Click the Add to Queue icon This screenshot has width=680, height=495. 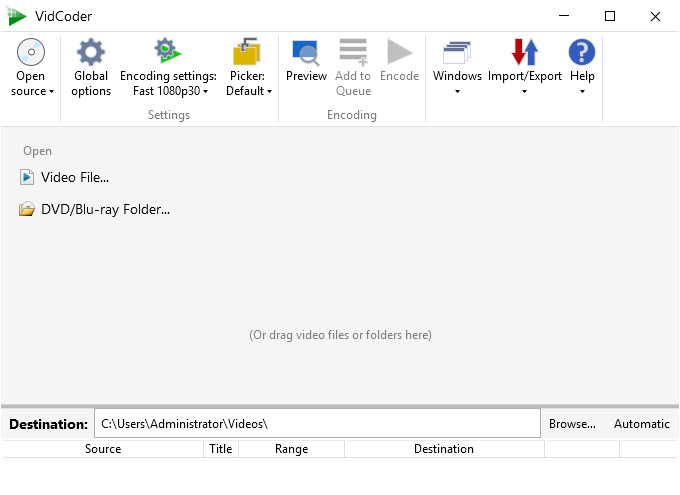(352, 52)
